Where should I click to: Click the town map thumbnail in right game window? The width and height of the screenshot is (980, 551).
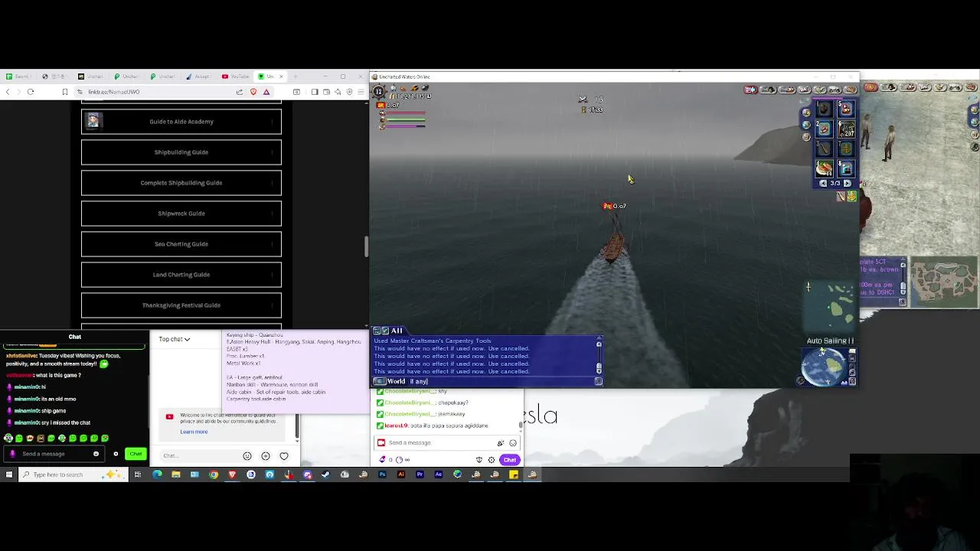tap(943, 282)
